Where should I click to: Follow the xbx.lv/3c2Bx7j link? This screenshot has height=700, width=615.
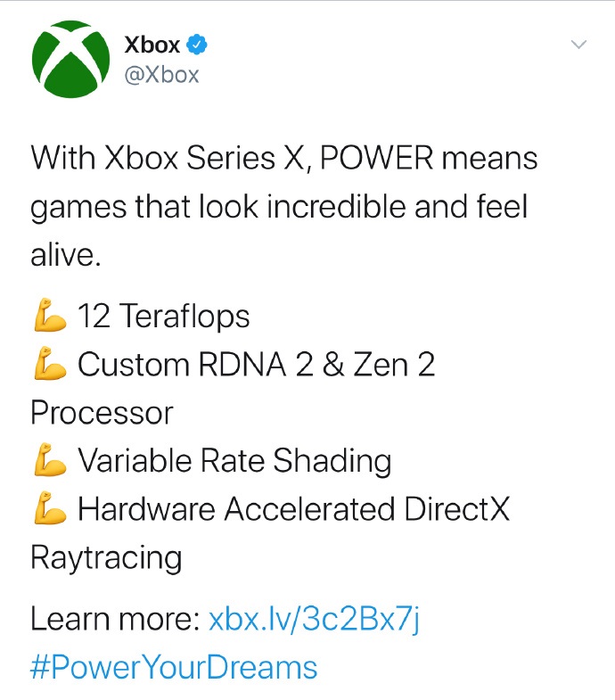coord(313,619)
